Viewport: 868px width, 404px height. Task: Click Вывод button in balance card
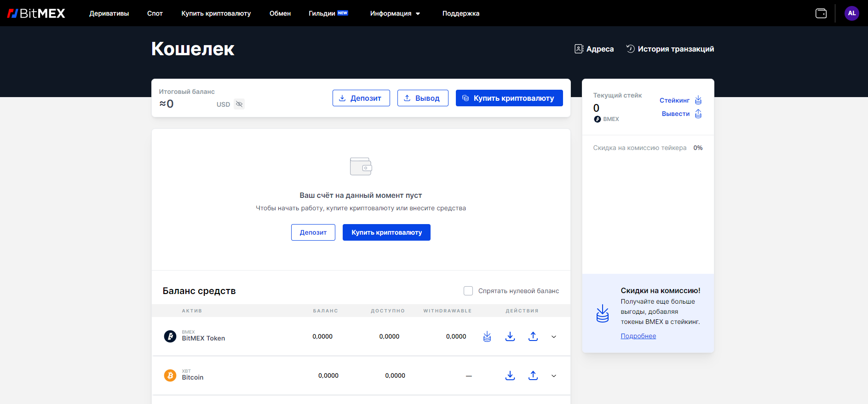click(423, 98)
